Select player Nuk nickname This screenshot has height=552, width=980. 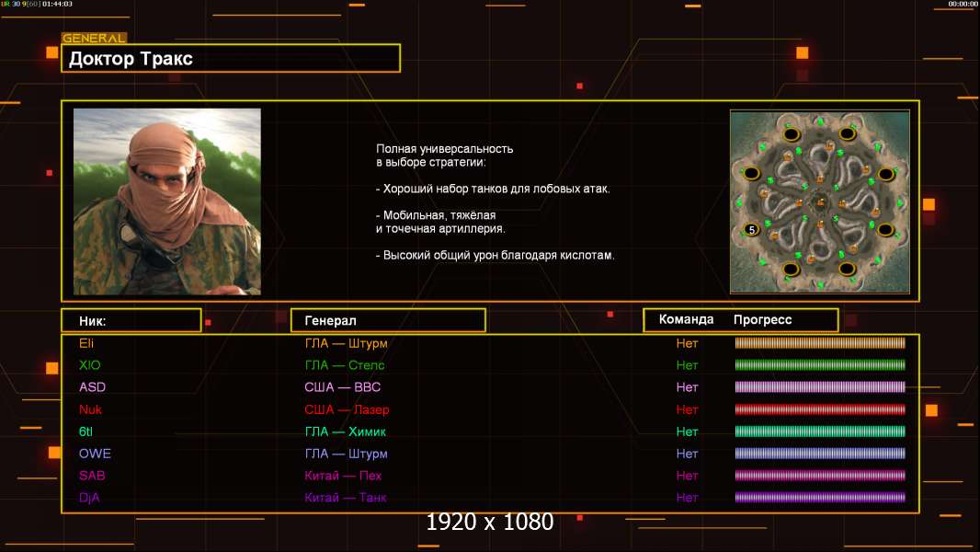tap(90, 409)
